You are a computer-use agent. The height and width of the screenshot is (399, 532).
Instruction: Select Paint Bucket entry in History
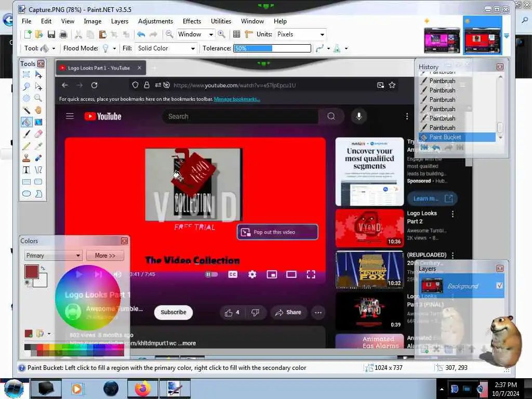(x=457, y=137)
